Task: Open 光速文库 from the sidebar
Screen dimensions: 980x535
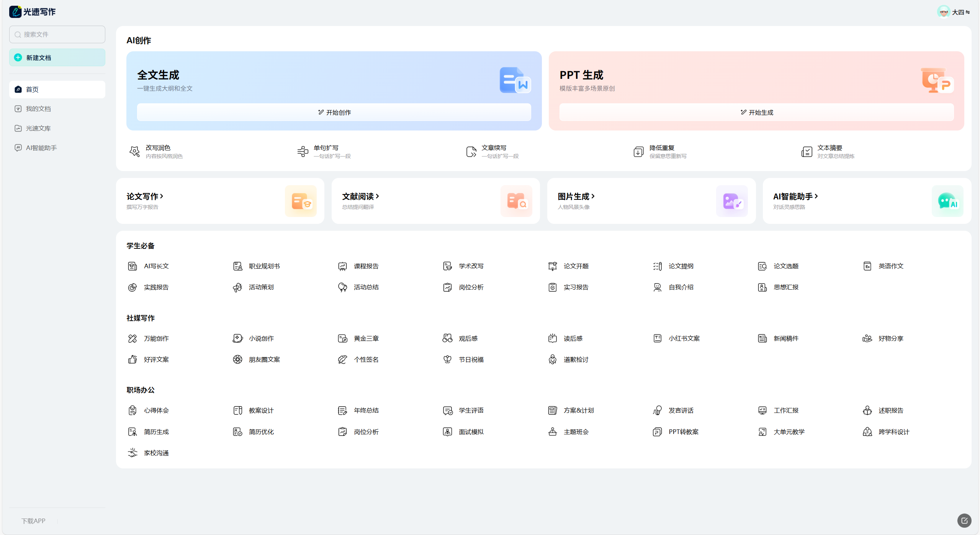Action: pos(38,128)
